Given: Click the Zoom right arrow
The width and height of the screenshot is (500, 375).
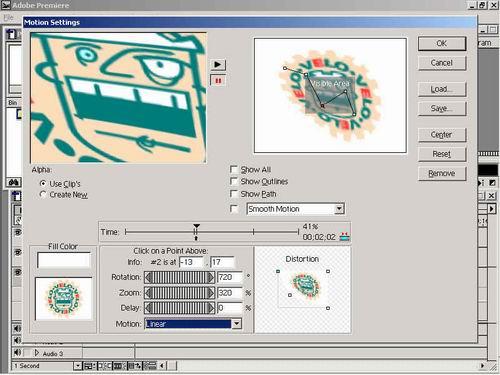Looking at the screenshot, I should [x=211, y=293].
